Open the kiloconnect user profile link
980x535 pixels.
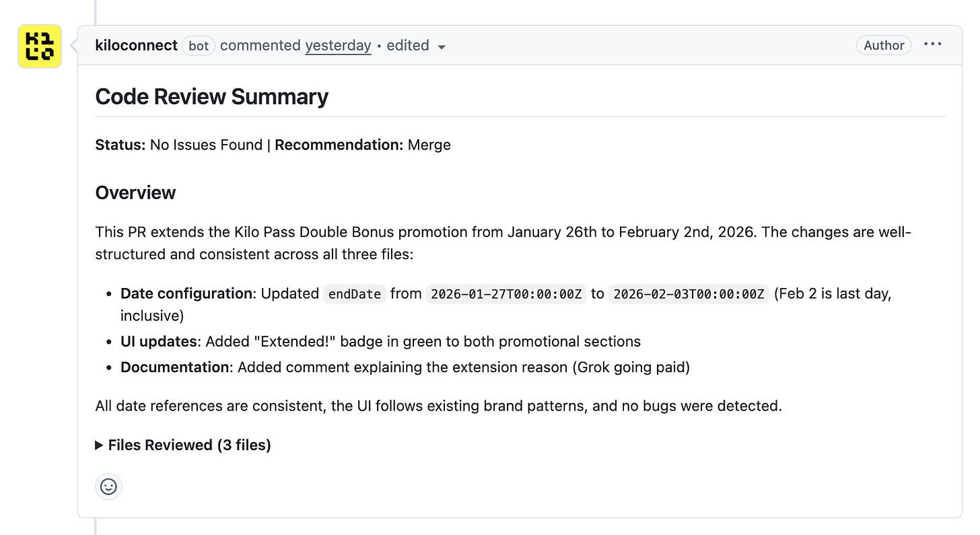tap(136, 45)
